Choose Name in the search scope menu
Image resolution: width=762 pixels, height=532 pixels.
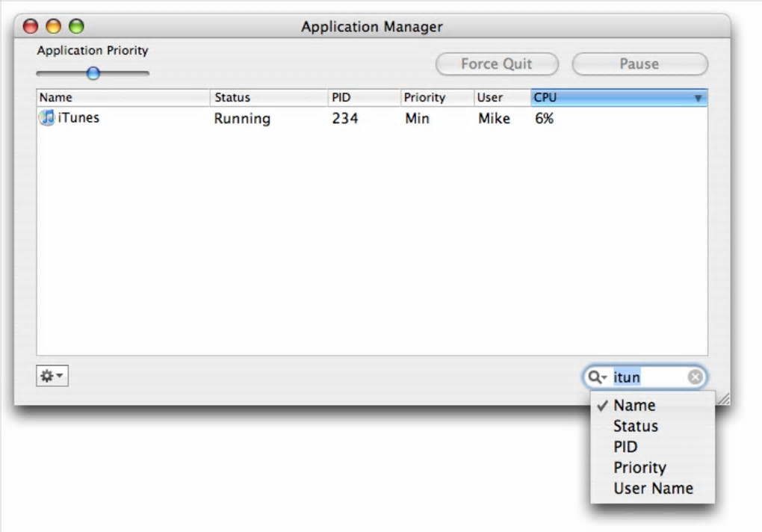[x=653, y=405]
